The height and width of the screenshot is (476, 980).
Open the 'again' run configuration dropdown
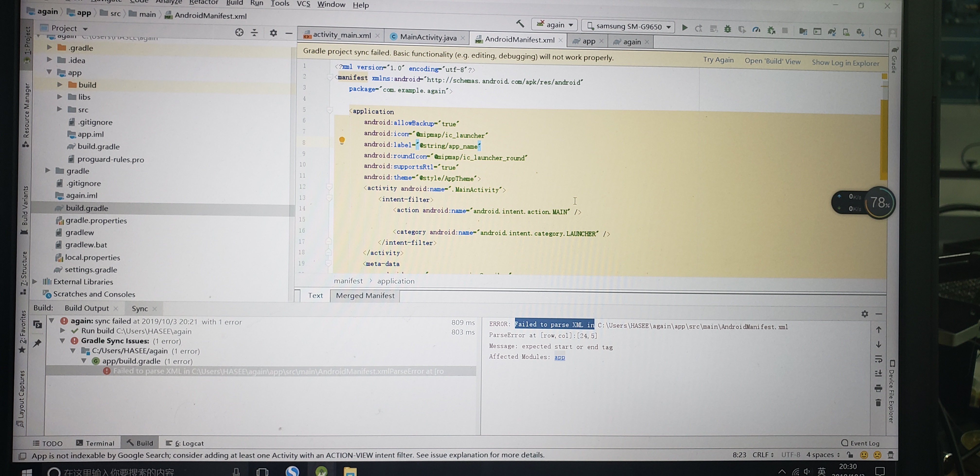(x=554, y=25)
